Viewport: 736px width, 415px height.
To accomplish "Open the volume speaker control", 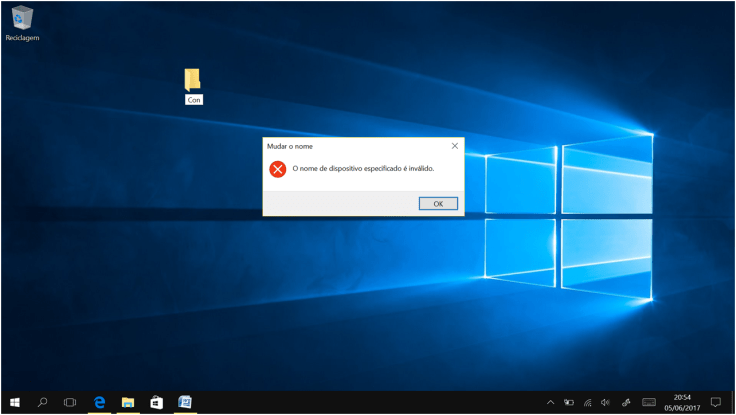I will coord(605,402).
